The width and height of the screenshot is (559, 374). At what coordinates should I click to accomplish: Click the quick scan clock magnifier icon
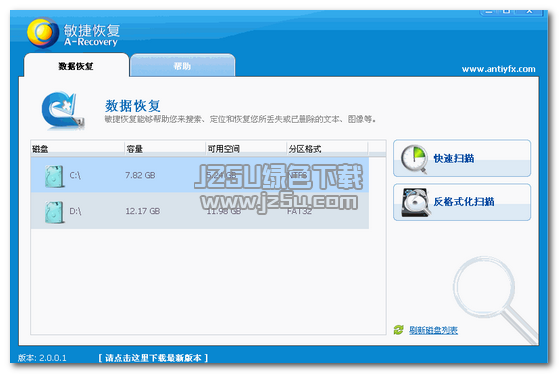click(x=414, y=159)
